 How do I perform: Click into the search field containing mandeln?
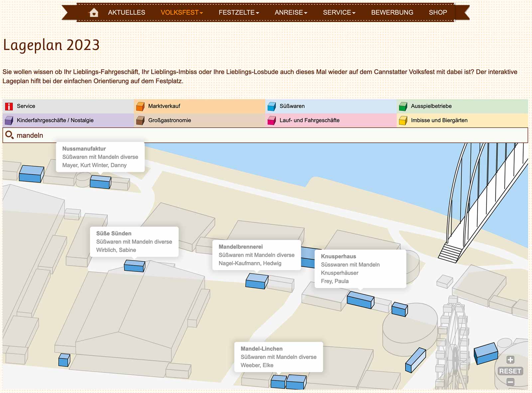[x=266, y=135]
